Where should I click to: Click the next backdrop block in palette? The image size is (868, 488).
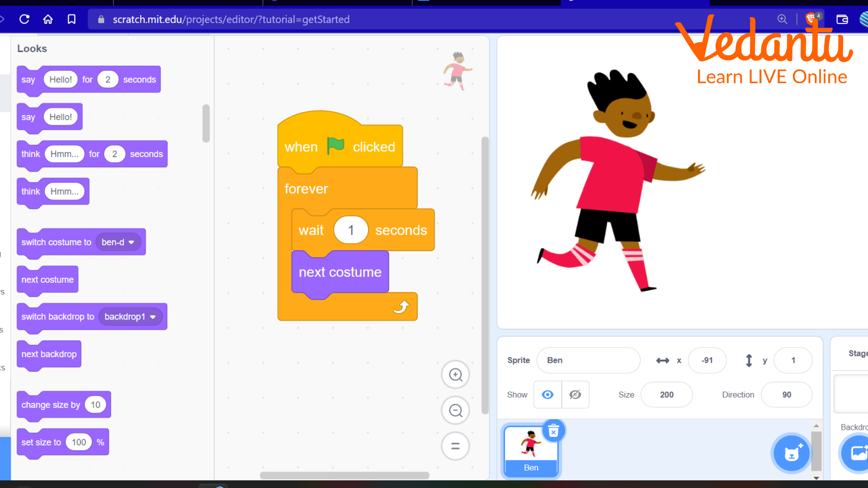[x=49, y=354]
